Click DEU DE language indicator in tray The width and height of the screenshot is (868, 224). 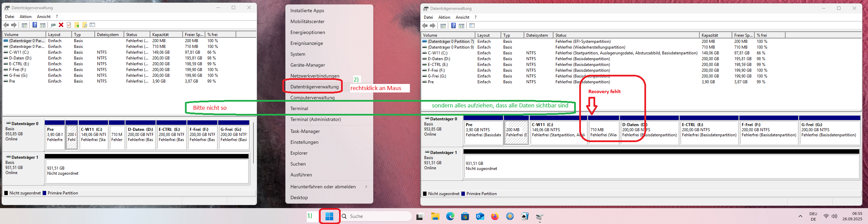(x=813, y=217)
